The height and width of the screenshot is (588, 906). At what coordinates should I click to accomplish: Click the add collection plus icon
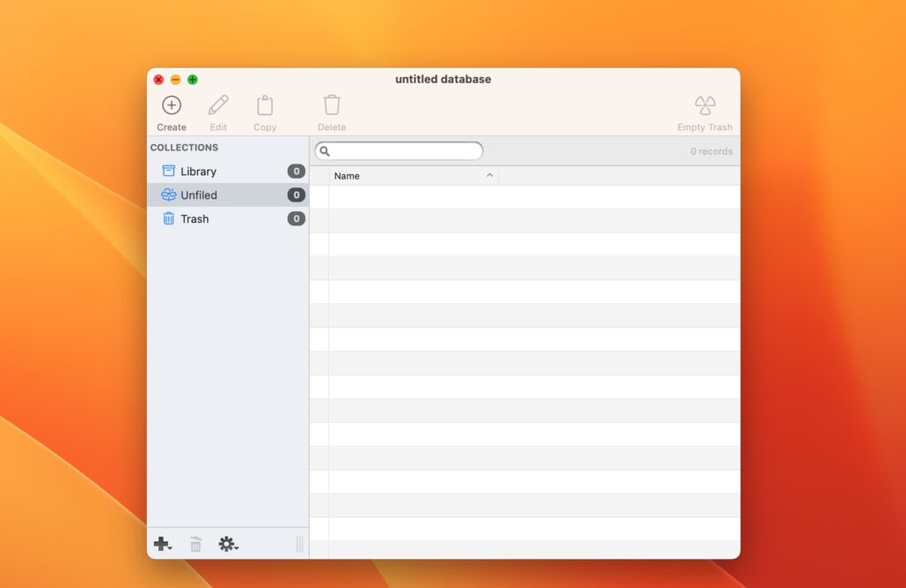tap(161, 544)
